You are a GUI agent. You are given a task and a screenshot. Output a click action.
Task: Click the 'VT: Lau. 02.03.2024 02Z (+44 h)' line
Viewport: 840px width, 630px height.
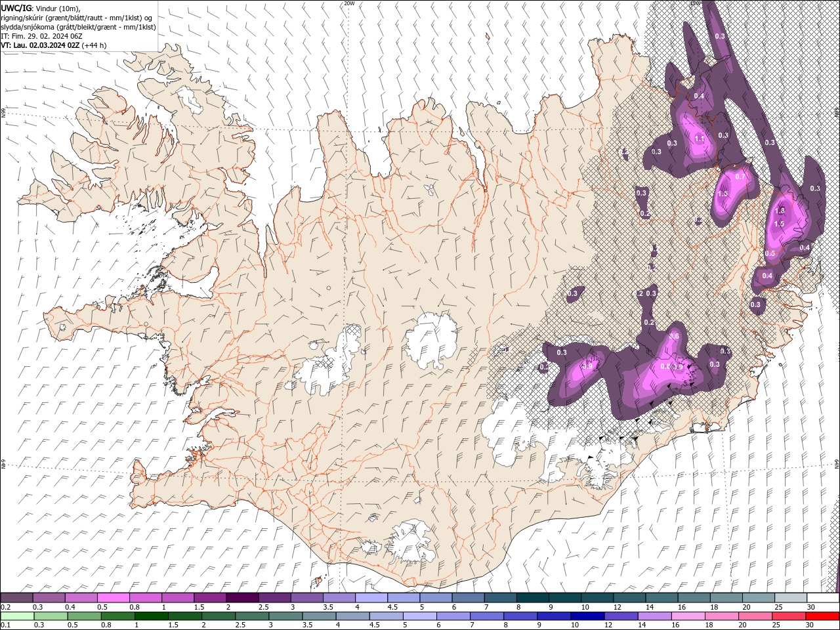[54, 45]
